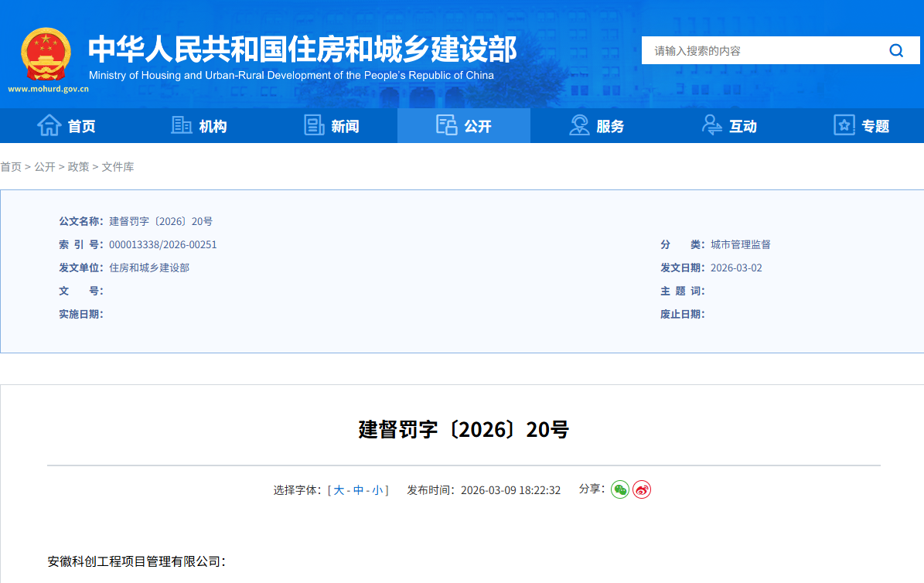Click the national emblem logo
This screenshot has height=583, width=924.
pyautogui.click(x=46, y=54)
